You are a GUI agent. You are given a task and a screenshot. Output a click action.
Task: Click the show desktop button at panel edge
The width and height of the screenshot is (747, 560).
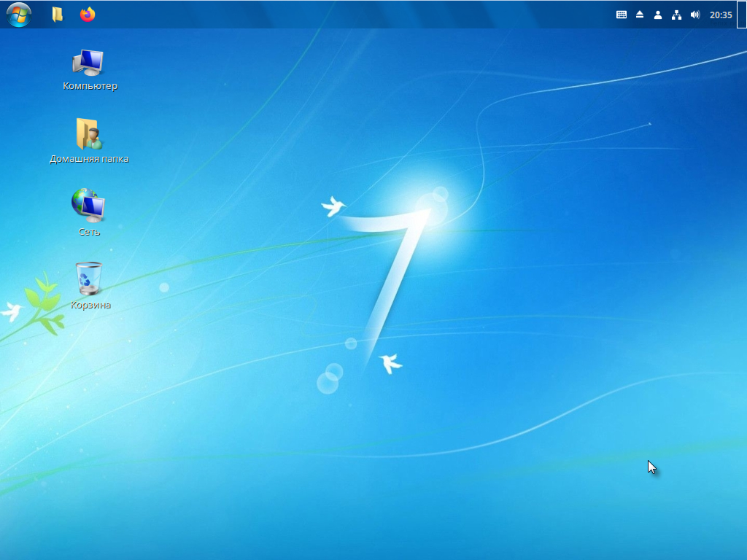coord(741,15)
